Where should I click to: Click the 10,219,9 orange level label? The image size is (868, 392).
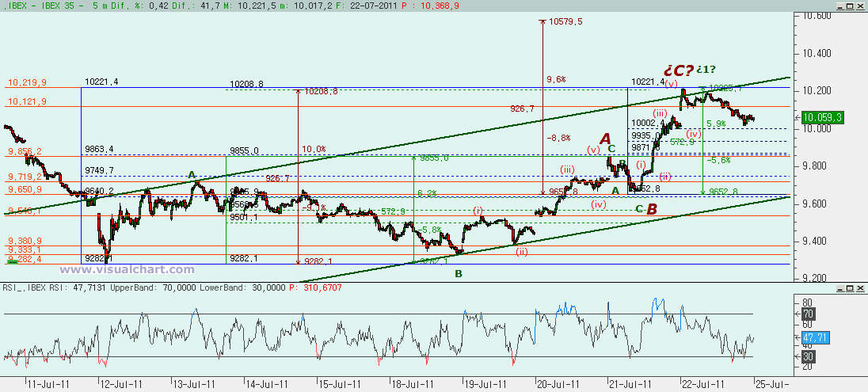(x=27, y=82)
